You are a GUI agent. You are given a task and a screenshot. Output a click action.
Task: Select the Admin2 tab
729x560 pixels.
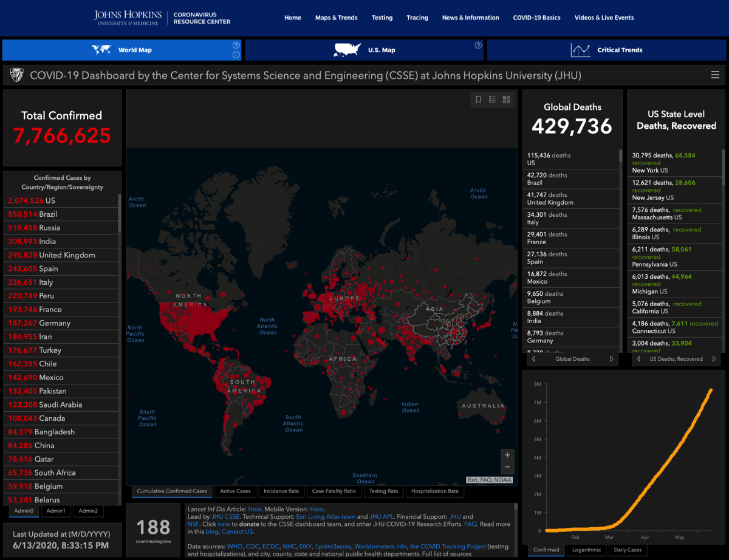pos(88,511)
